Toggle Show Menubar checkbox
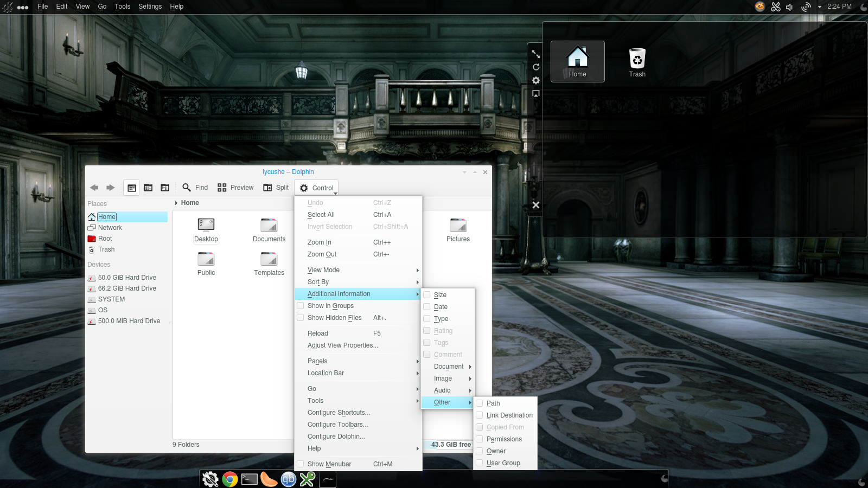 301,464
